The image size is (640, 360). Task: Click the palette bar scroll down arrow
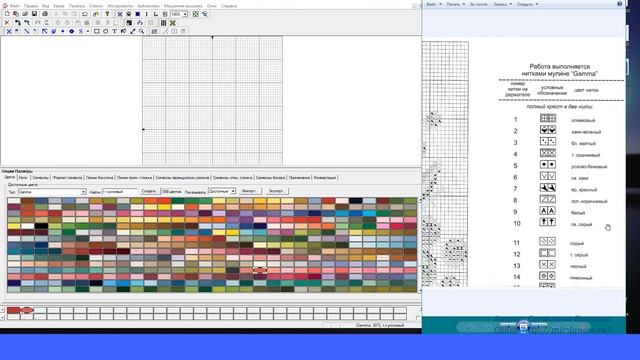point(2,317)
